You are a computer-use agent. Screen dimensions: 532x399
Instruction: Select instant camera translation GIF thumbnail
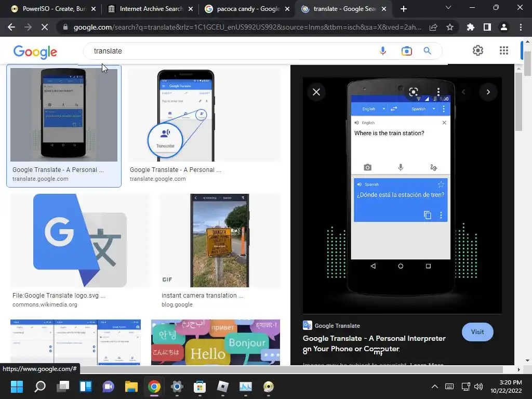coord(220,241)
